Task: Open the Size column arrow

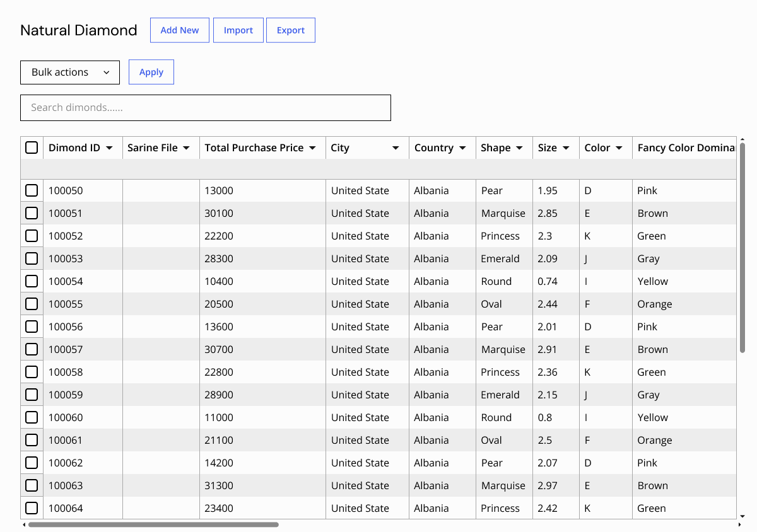Action: 566,148
